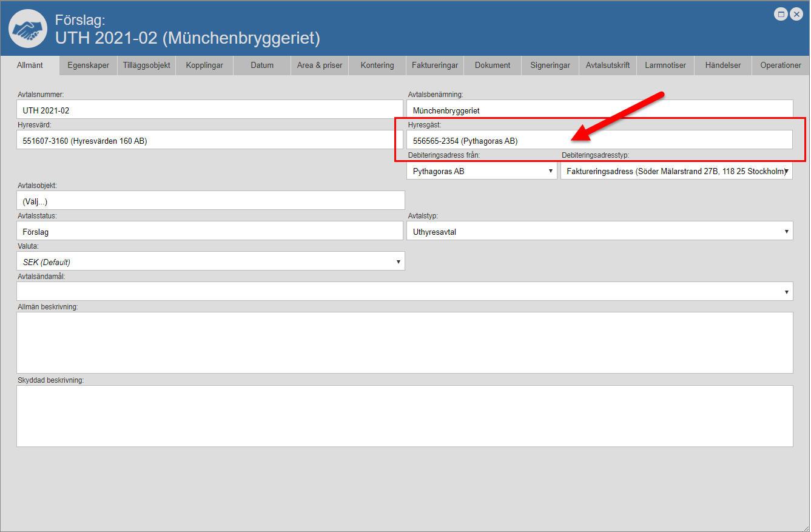
Task: Expand the Debiteringsadresstyp dropdown
Action: 676,172
